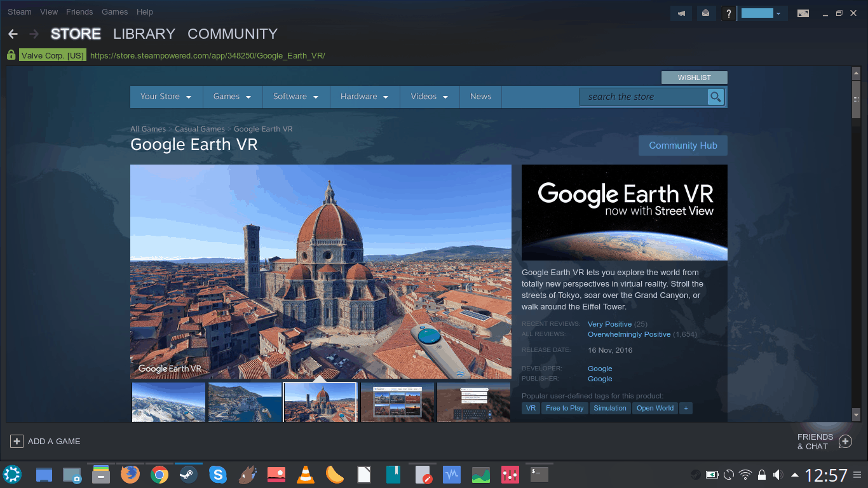
Task: Open the account name dropdown
Action: click(x=764, y=13)
